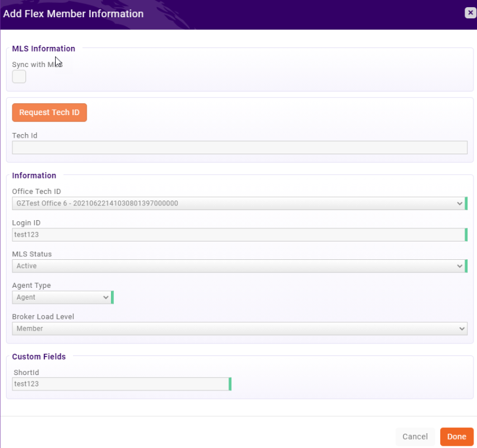
Task: Close the Add Flex Member Information dialog
Action: 469,13
